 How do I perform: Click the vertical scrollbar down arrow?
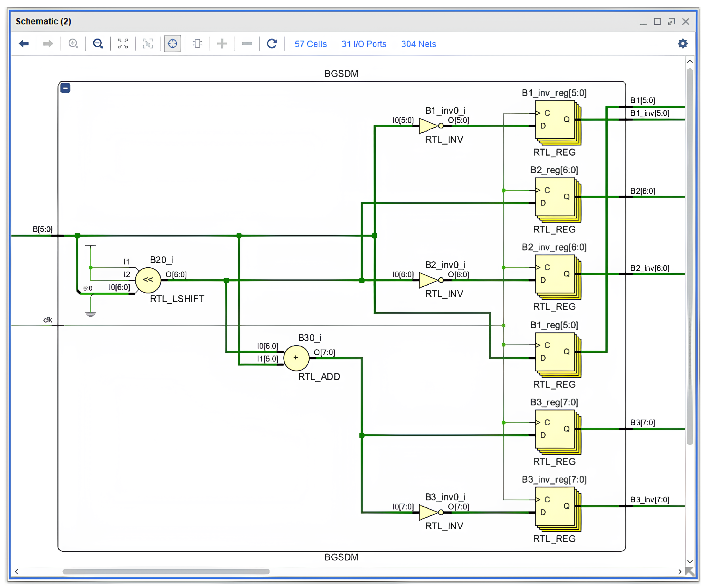pyautogui.click(x=689, y=561)
